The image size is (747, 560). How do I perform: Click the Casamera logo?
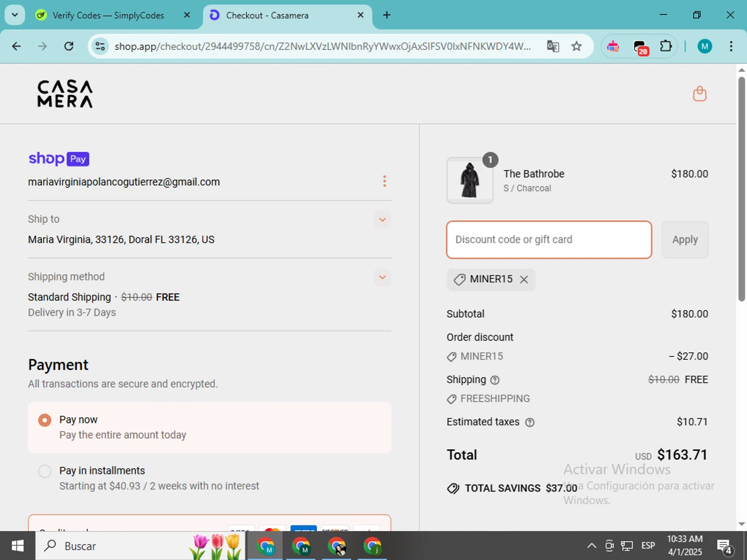(x=65, y=94)
